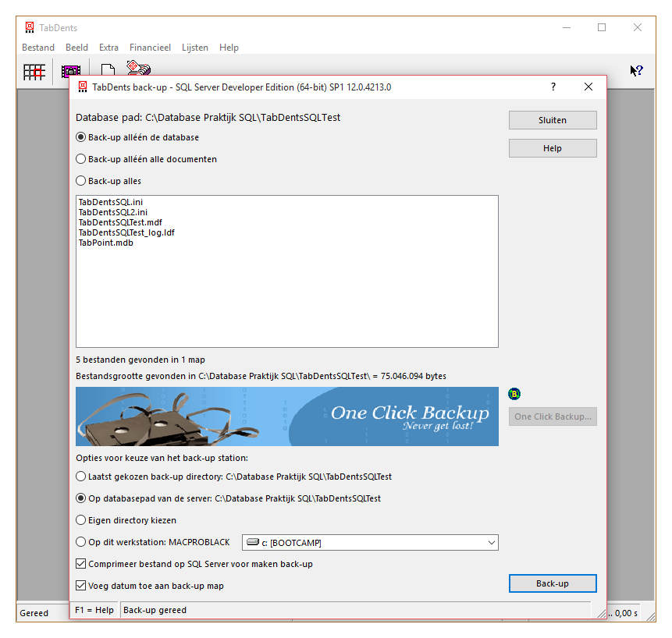Open the Beeld menu

point(76,48)
